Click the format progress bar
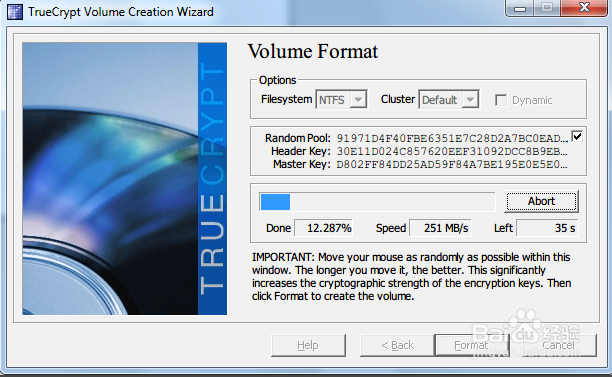Screen dimensions: 612x377 point(377,202)
